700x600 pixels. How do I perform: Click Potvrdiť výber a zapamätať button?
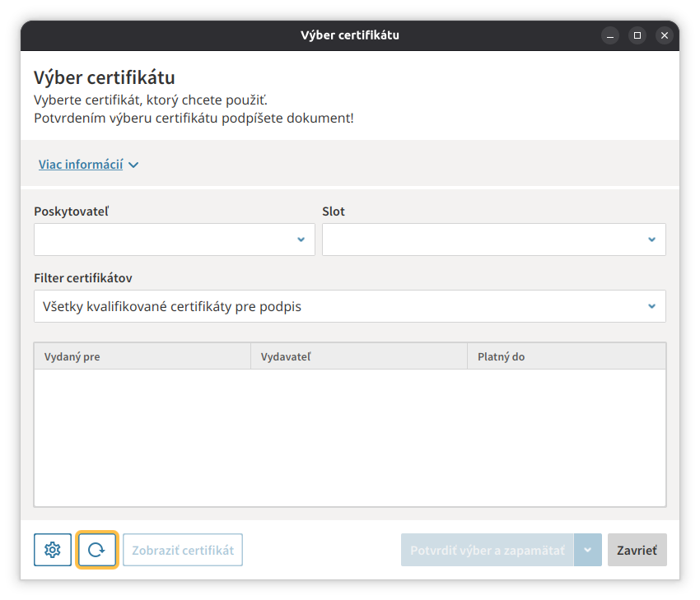(487, 550)
